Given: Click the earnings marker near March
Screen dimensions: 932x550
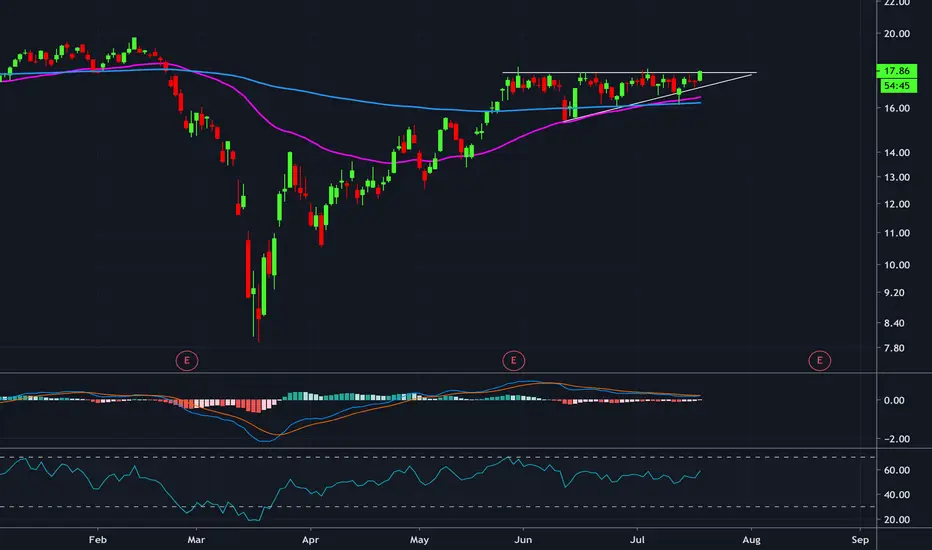Looking at the screenshot, I should (187, 360).
